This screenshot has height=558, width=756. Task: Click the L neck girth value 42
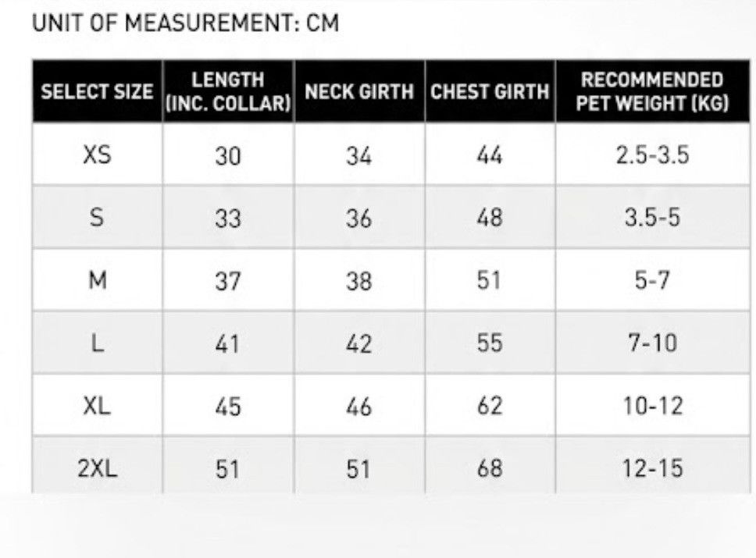pyautogui.click(x=358, y=344)
